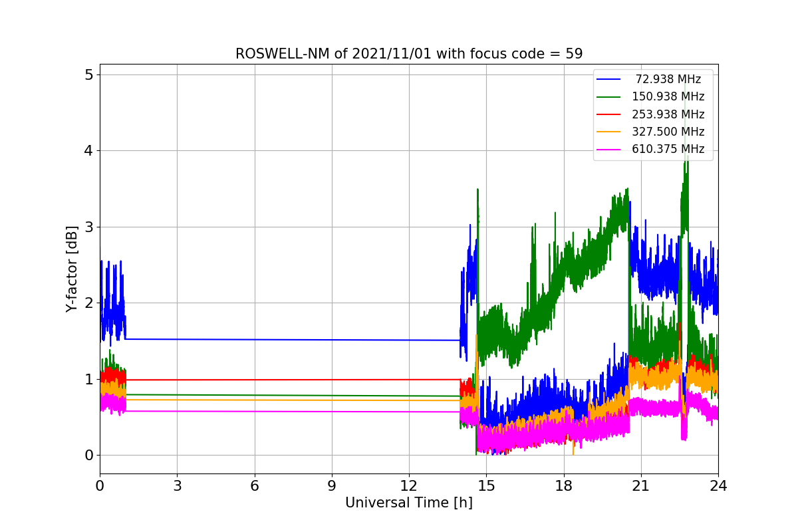Click the plot title ROSWELL-NM of 2021/11/01
This screenshot has width=798, height=532.
click(x=409, y=54)
